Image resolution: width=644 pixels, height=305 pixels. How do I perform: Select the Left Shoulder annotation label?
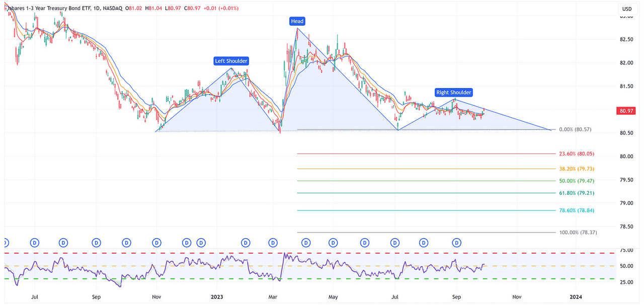231,60
